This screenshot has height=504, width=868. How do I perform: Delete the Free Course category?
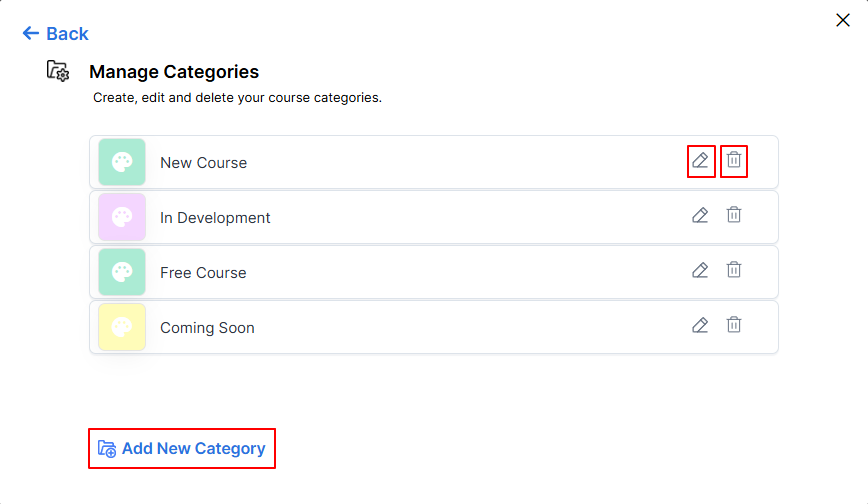click(734, 269)
